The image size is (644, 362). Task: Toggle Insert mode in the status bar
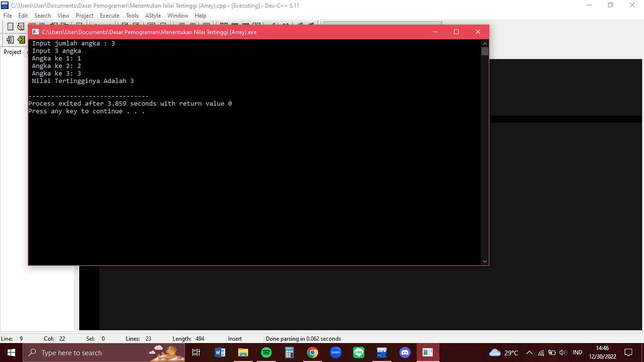235,338
